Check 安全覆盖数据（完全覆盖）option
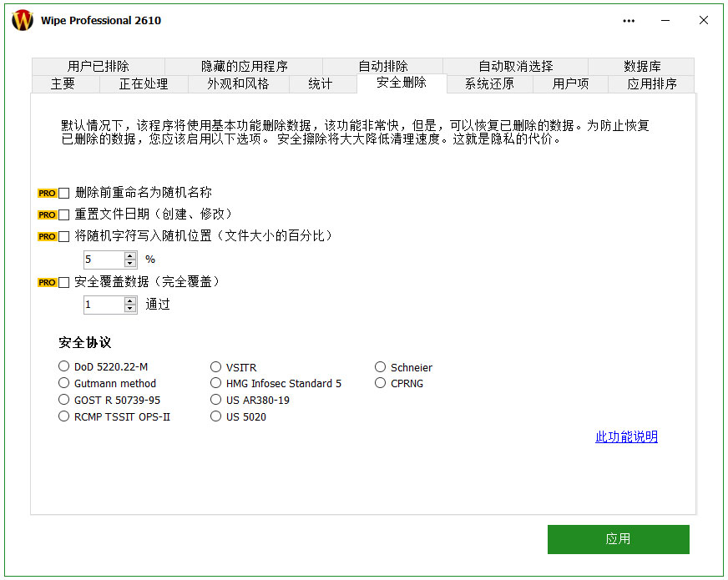 pyautogui.click(x=64, y=283)
